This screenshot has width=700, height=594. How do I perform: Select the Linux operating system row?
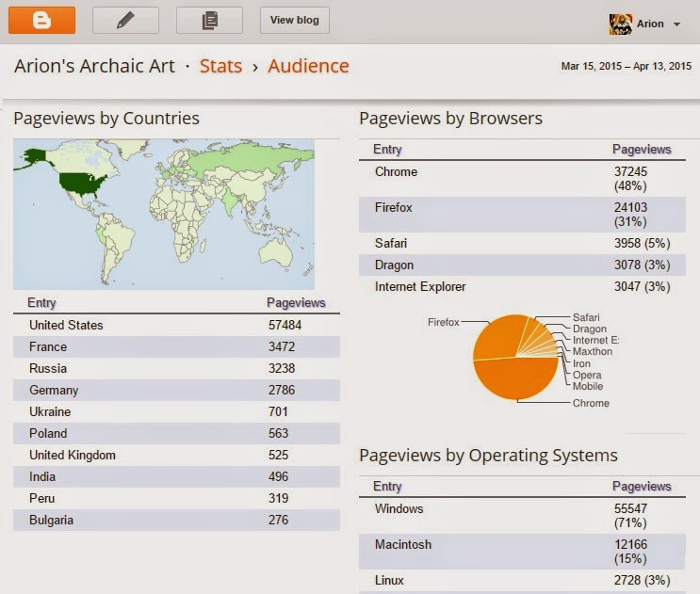click(x=522, y=581)
